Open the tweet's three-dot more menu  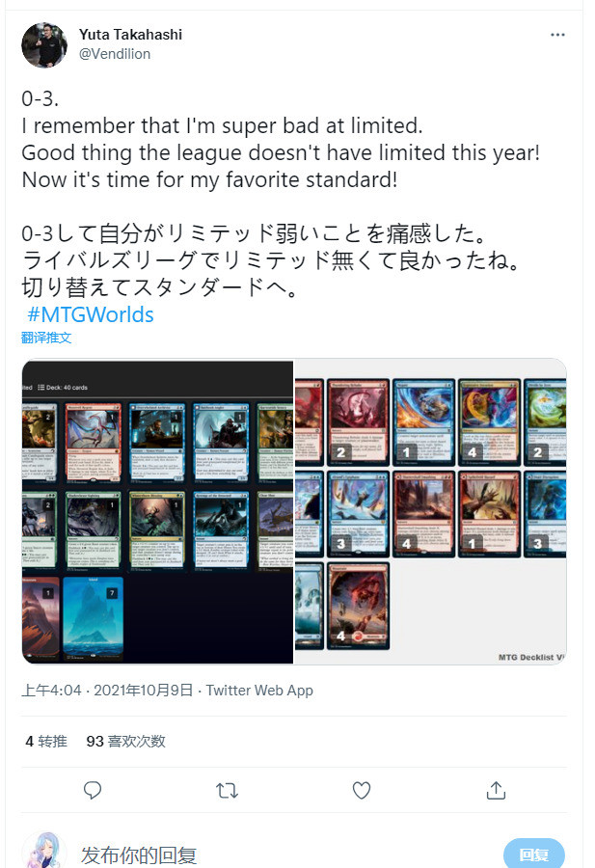tap(557, 35)
